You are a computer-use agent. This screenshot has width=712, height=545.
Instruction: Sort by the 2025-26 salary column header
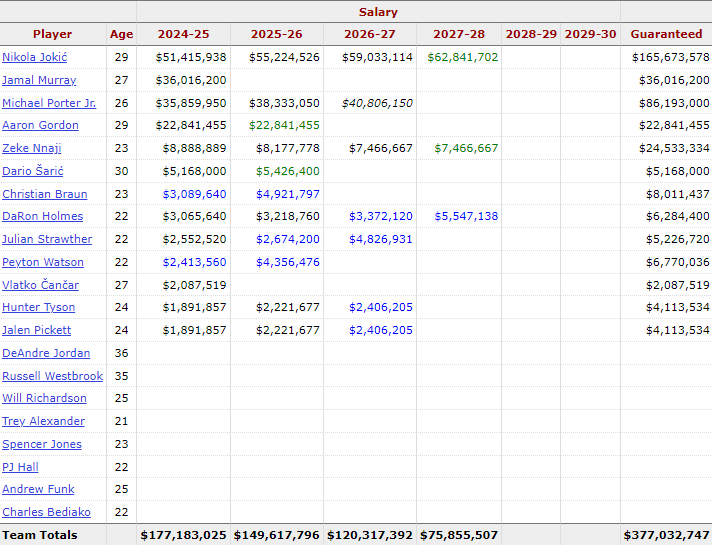pos(277,34)
